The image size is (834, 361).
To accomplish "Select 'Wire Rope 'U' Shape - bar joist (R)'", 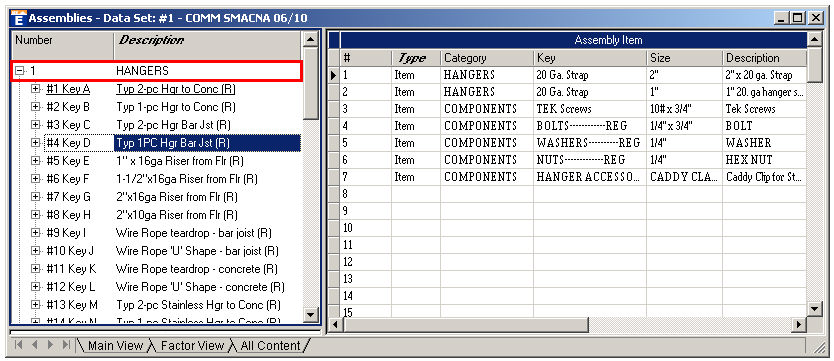I will 197,250.
